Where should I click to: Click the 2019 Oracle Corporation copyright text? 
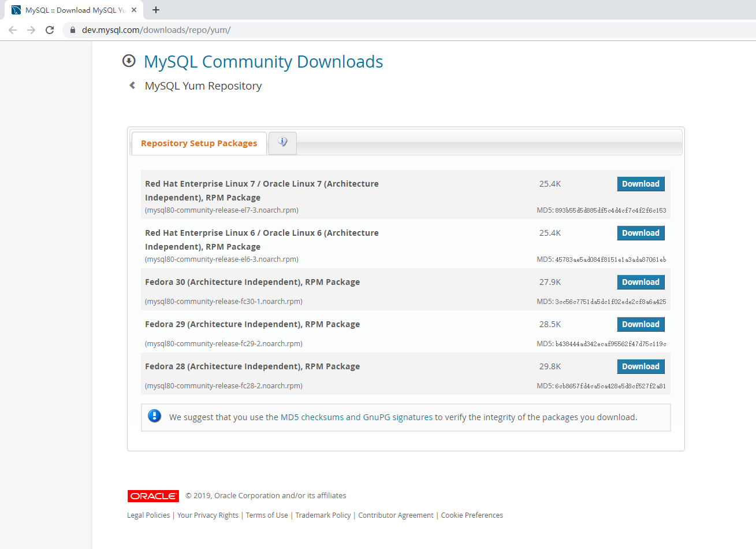point(266,496)
